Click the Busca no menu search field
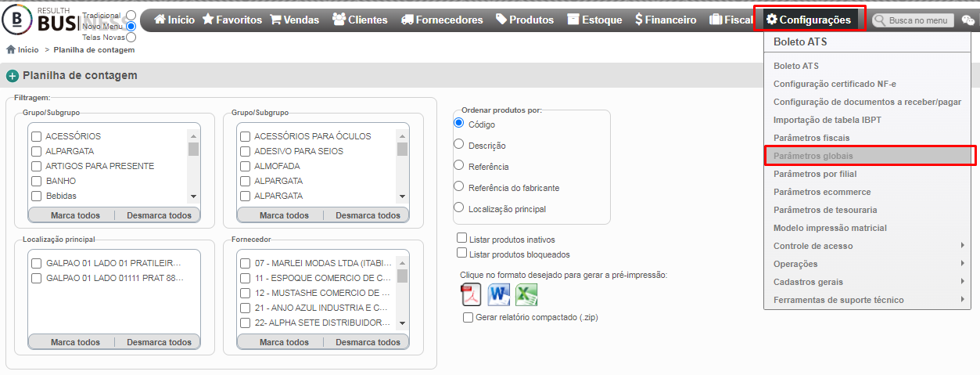The width and height of the screenshot is (980, 375). pos(914,20)
